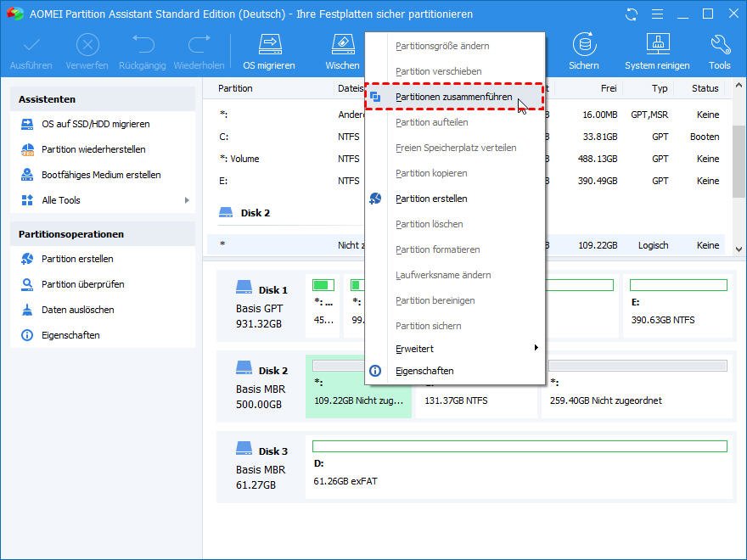Viewport: 747px width, 560px height.
Task: Start OS auf SSD/HDD migrieren assistant
Action: pyautogui.click(x=95, y=124)
